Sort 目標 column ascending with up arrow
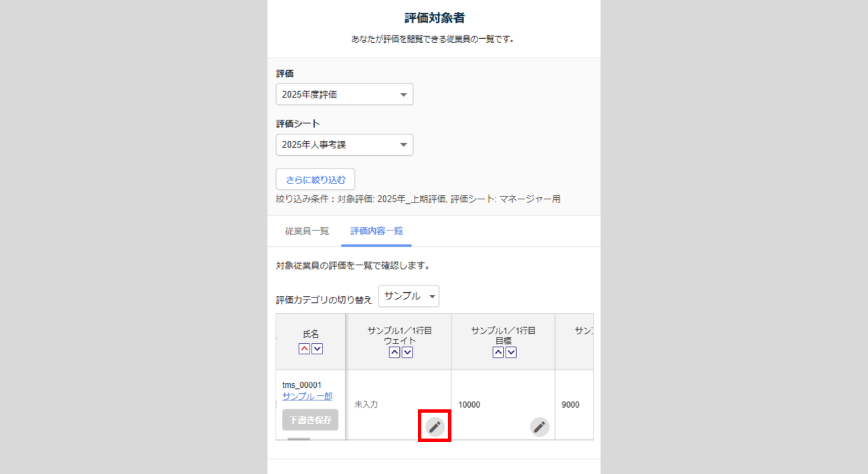Image resolution: width=868 pixels, height=474 pixels. pos(498,352)
